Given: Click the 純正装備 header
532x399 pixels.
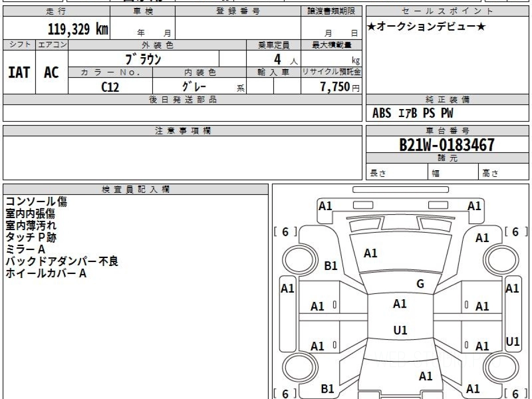Looking at the screenshot, I should 447,100.
